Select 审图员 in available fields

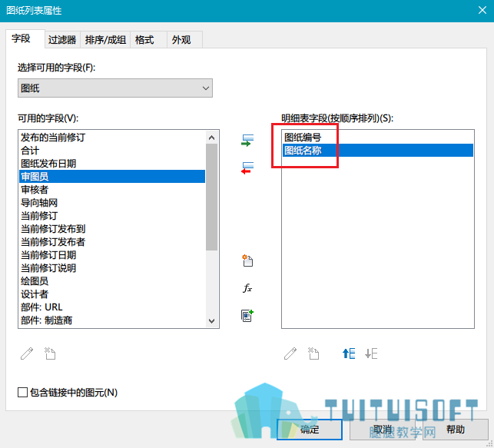click(112, 177)
